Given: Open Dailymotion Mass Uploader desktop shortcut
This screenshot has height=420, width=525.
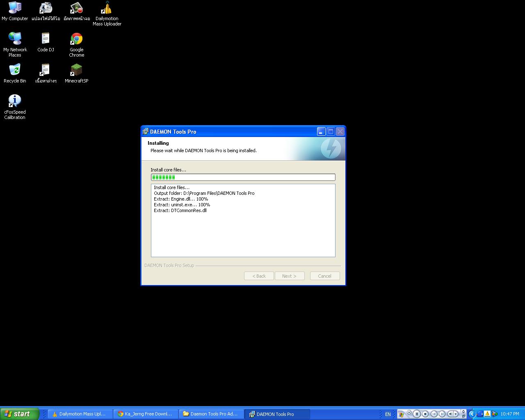Looking at the screenshot, I should (107, 14).
